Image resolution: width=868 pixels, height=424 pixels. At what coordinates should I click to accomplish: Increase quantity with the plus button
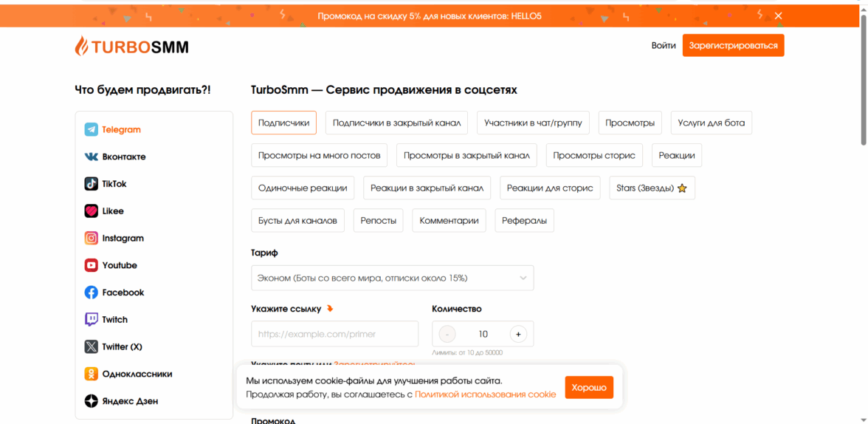518,334
